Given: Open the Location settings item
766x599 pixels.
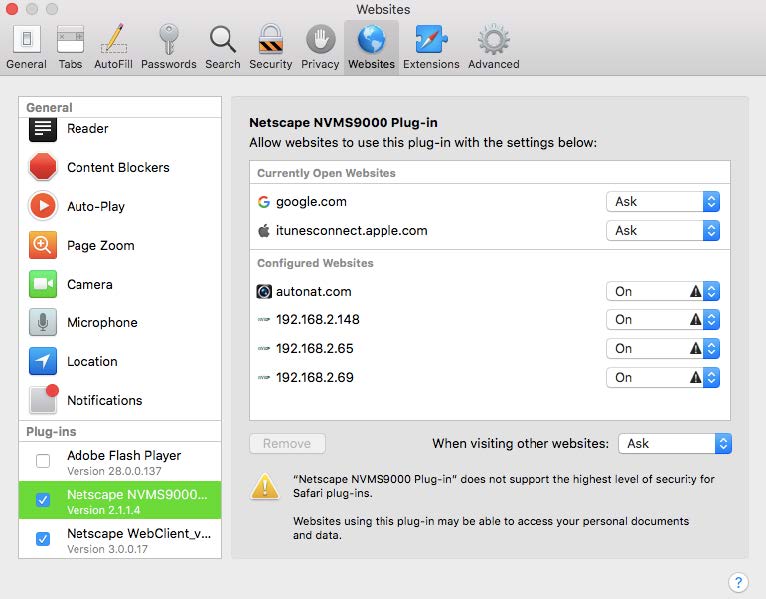Looking at the screenshot, I should tap(92, 361).
